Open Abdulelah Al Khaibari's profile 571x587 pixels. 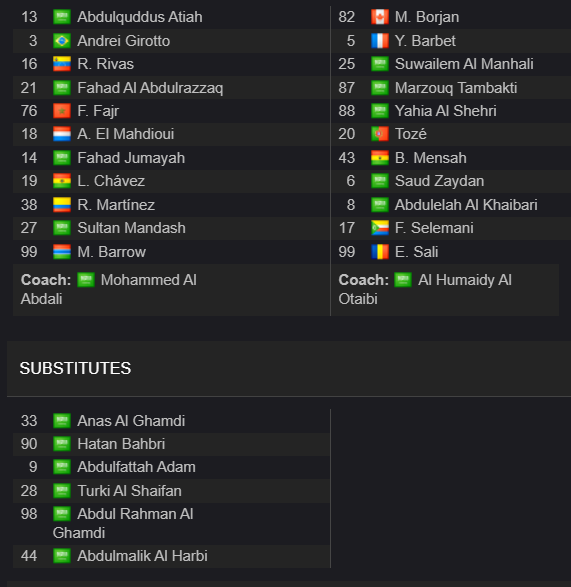tap(466, 205)
